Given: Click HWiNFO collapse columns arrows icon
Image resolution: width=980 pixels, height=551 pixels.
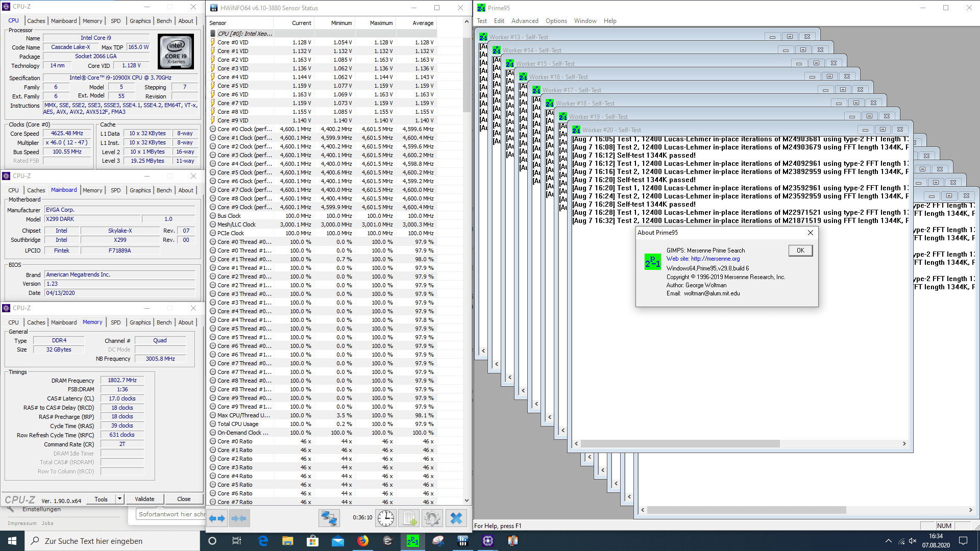Looking at the screenshot, I should (239, 518).
